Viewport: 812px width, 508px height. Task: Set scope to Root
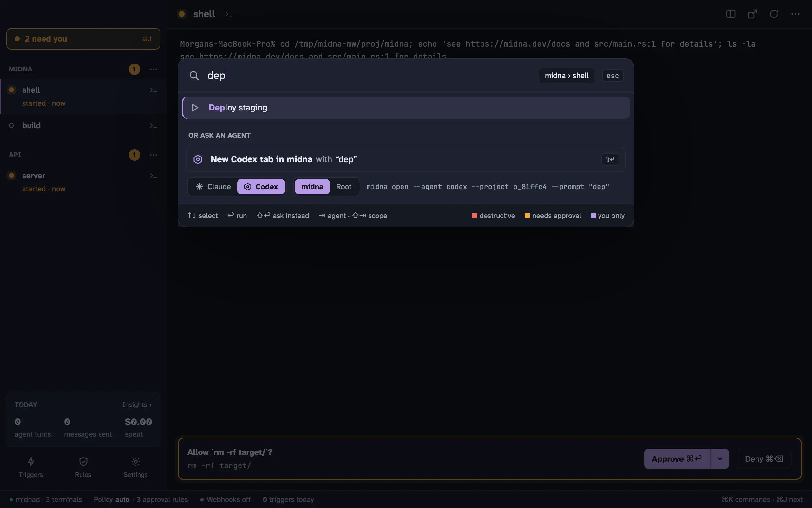(344, 187)
